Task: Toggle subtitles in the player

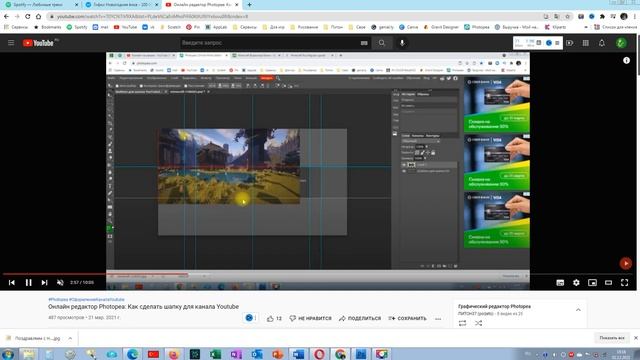Action: pos(560,282)
